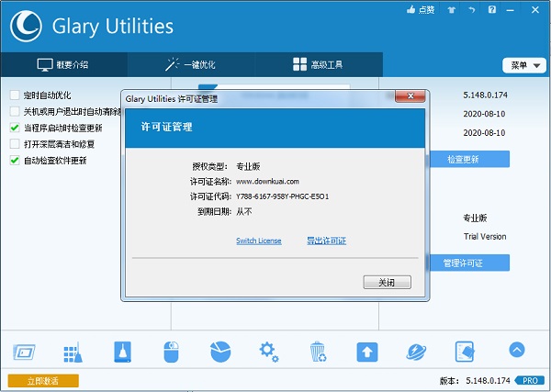Screen dimensions: 551x392
Task: Click the Glary Utilities crescent logo
Action: click(x=26, y=27)
